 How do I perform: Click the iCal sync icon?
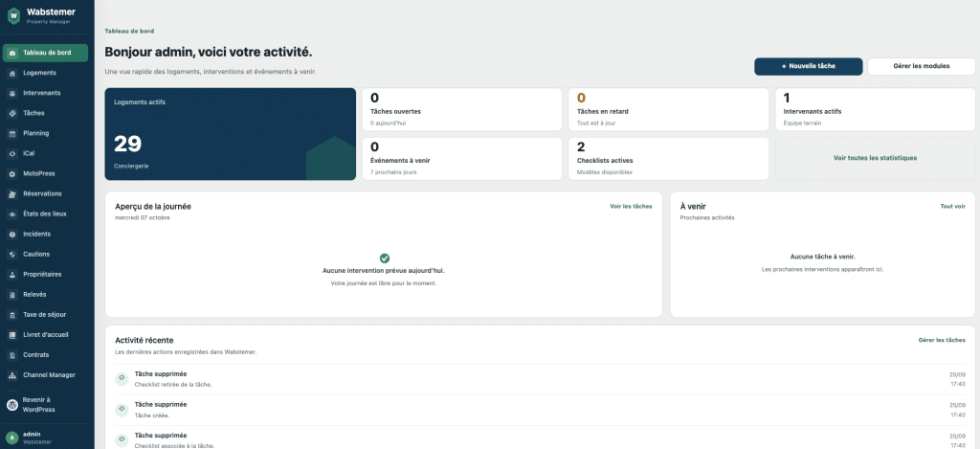(11, 153)
